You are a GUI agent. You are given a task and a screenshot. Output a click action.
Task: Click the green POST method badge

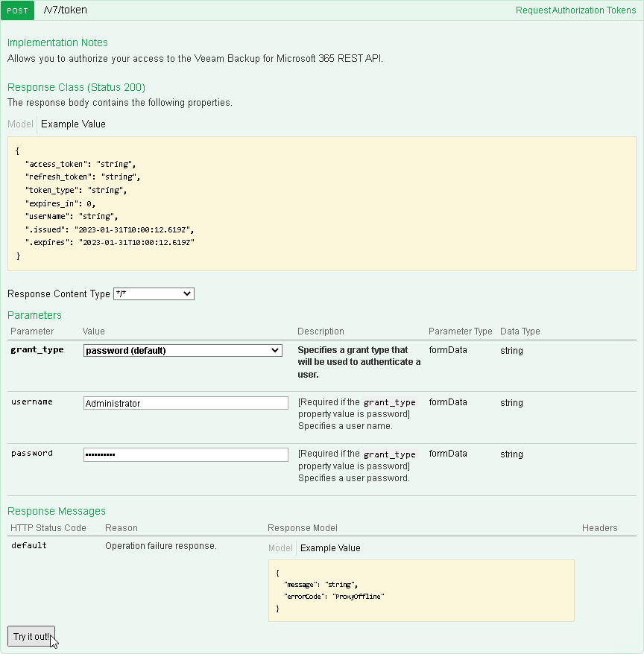point(17,10)
